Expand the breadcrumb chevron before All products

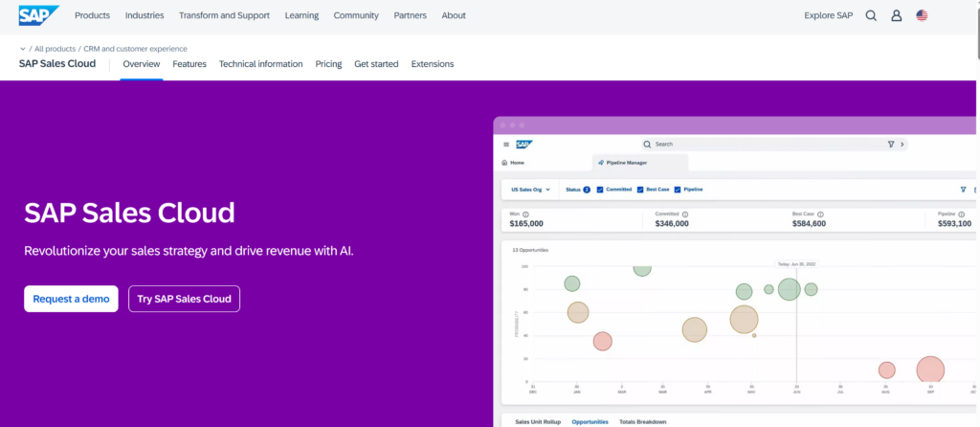pos(23,49)
